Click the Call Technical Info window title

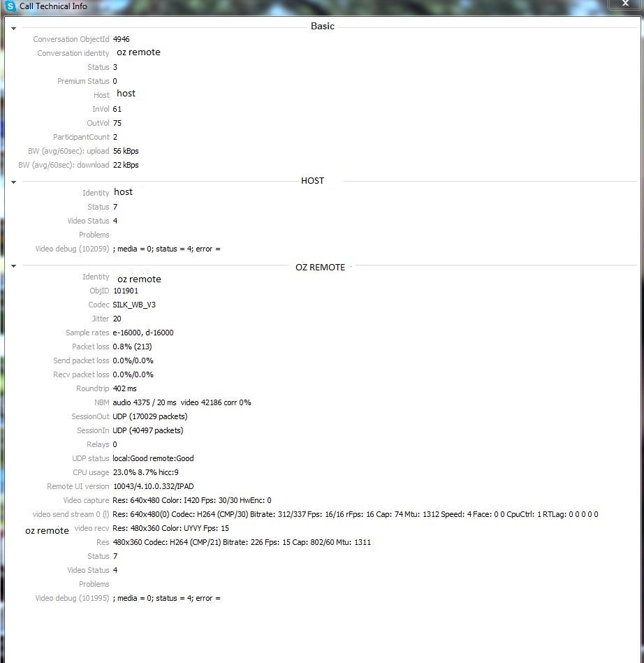tap(53, 6)
